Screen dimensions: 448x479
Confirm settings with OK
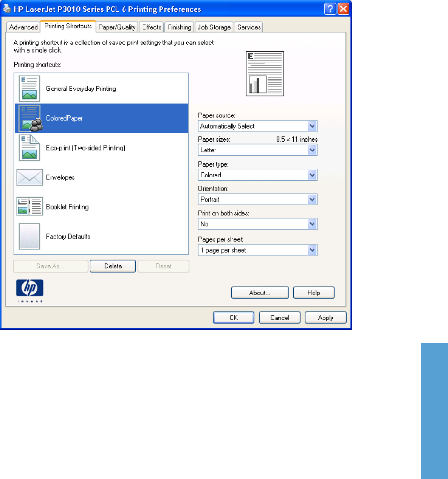[x=233, y=318]
